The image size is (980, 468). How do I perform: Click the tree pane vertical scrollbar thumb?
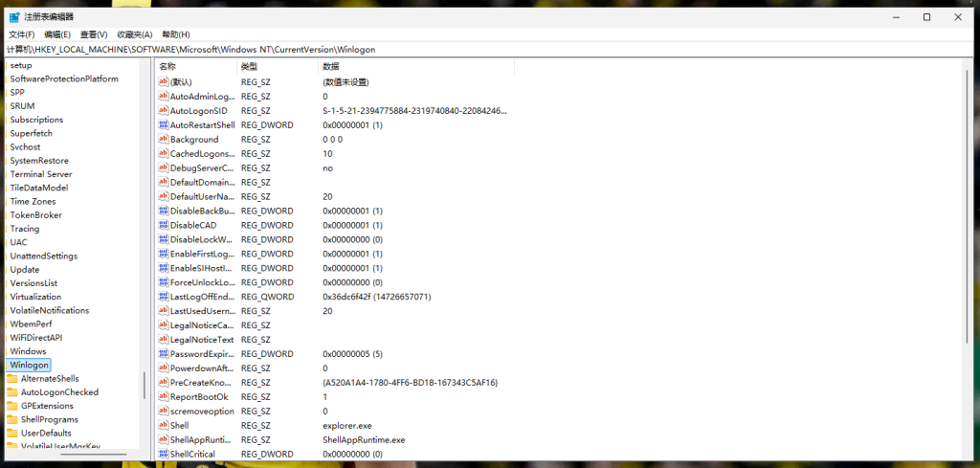click(x=145, y=386)
